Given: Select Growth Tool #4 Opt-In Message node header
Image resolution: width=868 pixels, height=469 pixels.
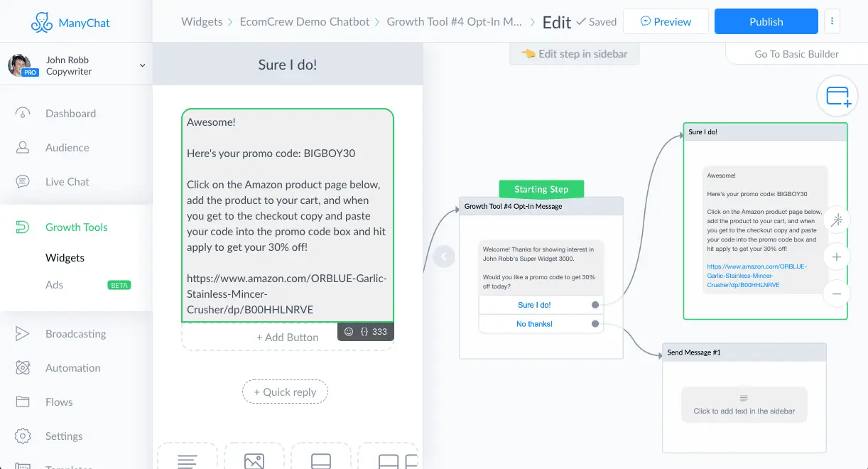Looking at the screenshot, I should pos(541,206).
